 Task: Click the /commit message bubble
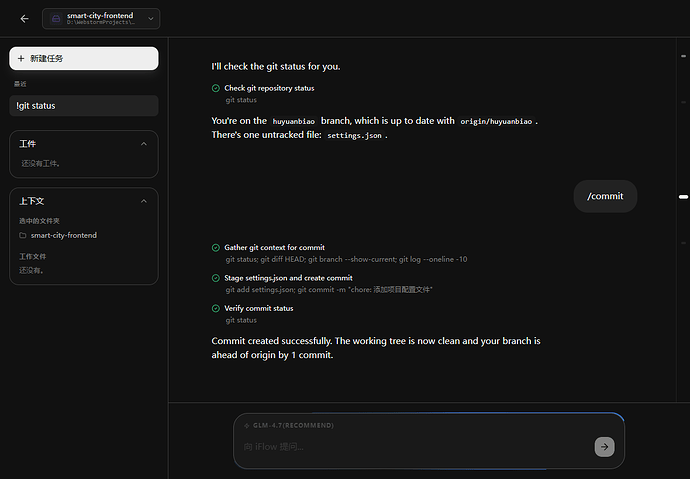click(x=605, y=196)
